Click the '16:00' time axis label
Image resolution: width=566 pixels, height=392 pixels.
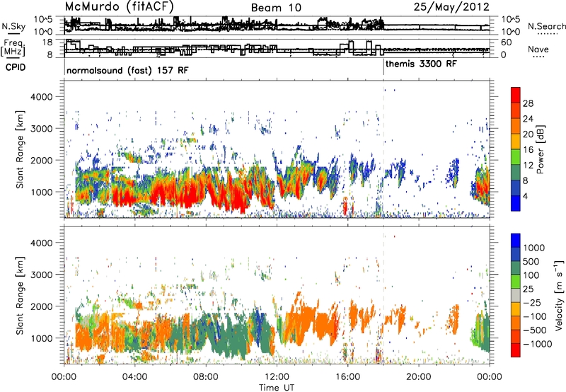point(347,376)
